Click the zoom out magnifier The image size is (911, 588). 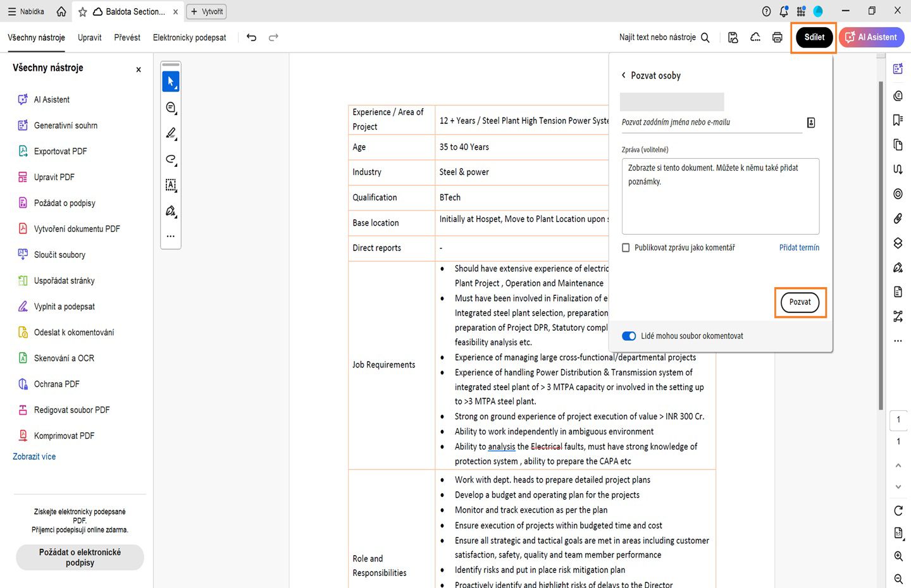[898, 579]
